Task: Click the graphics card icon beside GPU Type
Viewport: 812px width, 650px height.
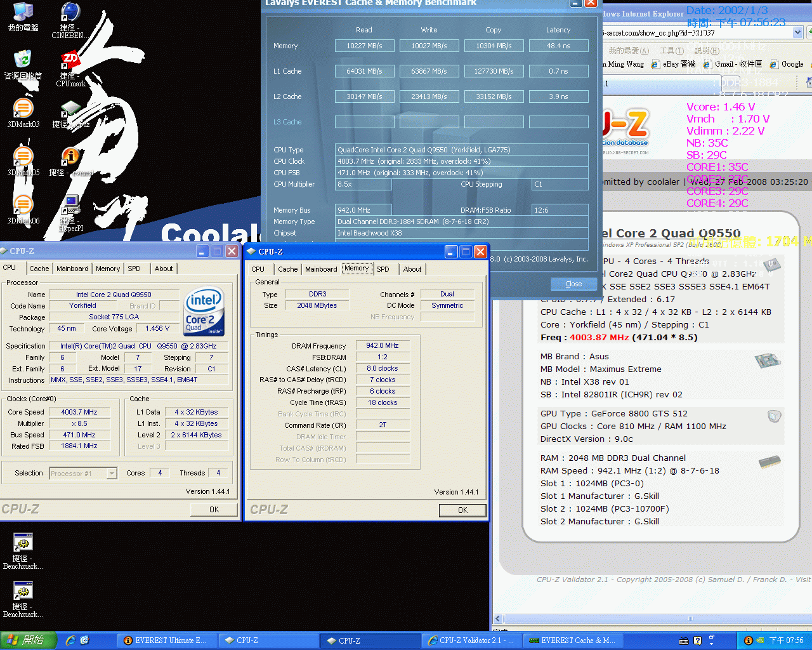Action: tap(774, 416)
